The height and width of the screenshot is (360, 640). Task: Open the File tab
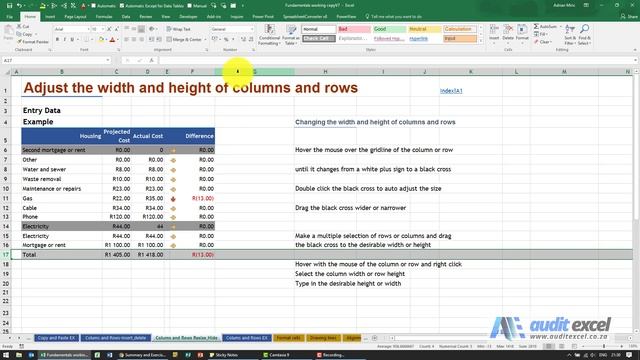(9, 17)
